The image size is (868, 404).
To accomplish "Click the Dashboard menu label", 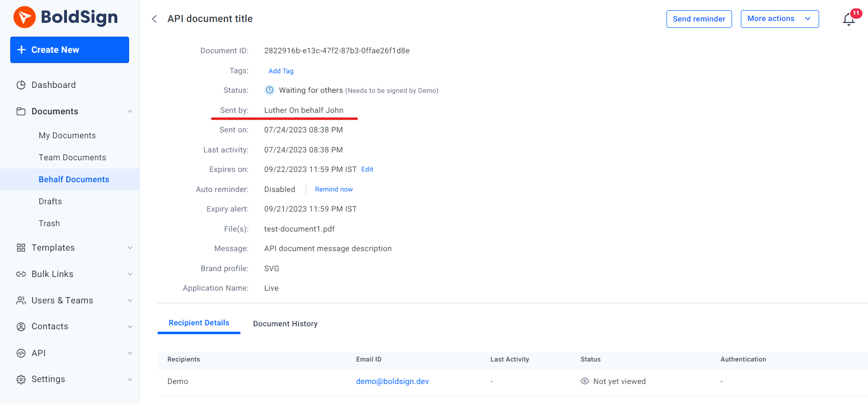I will point(54,85).
